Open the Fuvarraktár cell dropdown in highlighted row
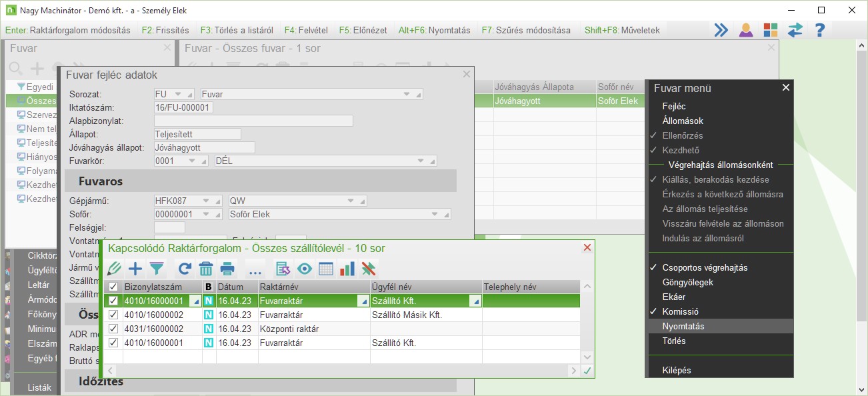Viewport: 868px width, 396px height. click(364, 301)
